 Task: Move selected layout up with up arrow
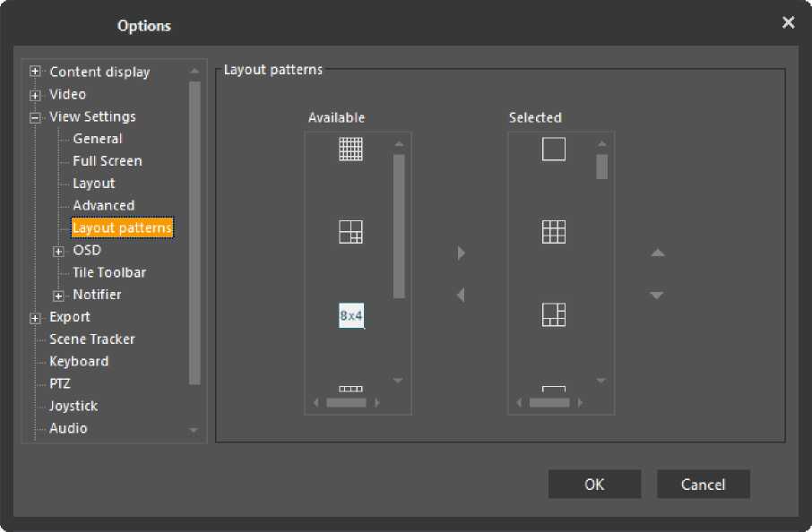(657, 253)
